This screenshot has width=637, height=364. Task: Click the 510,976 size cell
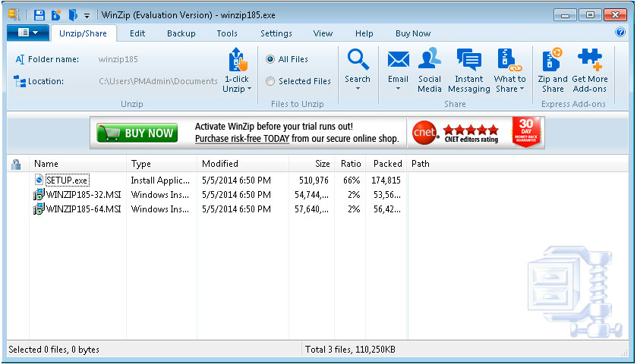[x=314, y=180]
